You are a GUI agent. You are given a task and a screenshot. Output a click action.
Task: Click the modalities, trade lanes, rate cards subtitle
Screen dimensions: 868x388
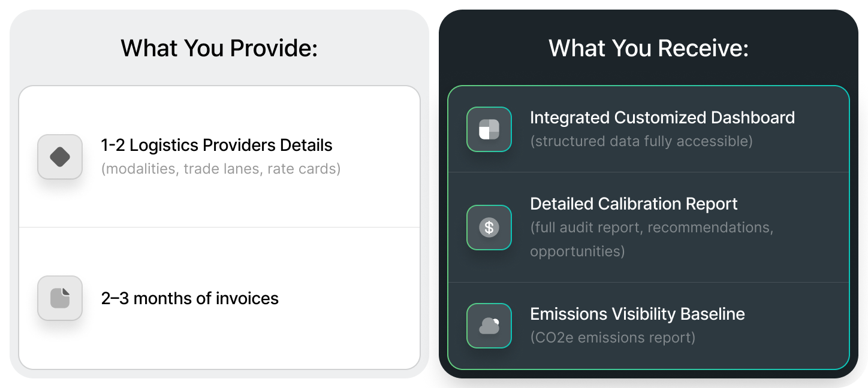221,169
